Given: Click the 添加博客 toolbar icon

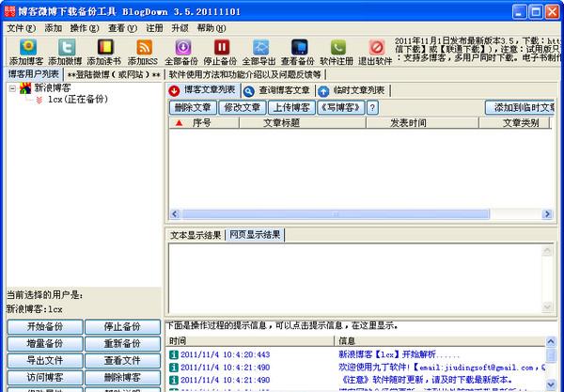Looking at the screenshot, I should [28, 47].
